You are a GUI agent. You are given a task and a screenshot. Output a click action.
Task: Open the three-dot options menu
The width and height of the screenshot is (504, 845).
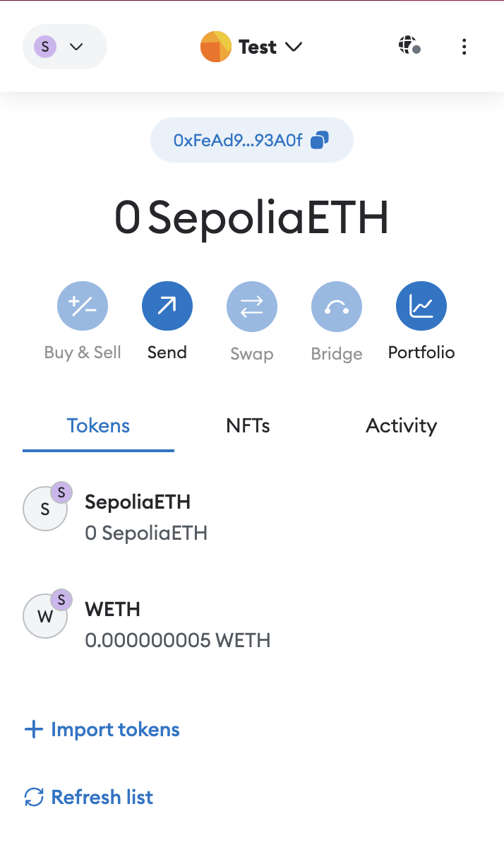[x=464, y=47]
